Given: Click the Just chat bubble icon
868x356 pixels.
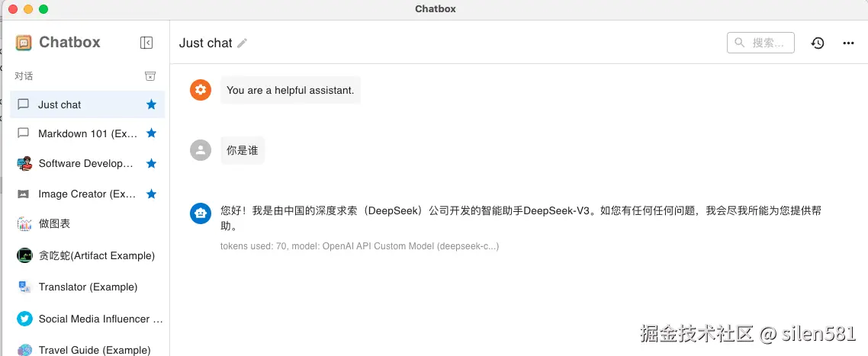Looking at the screenshot, I should pos(23,104).
